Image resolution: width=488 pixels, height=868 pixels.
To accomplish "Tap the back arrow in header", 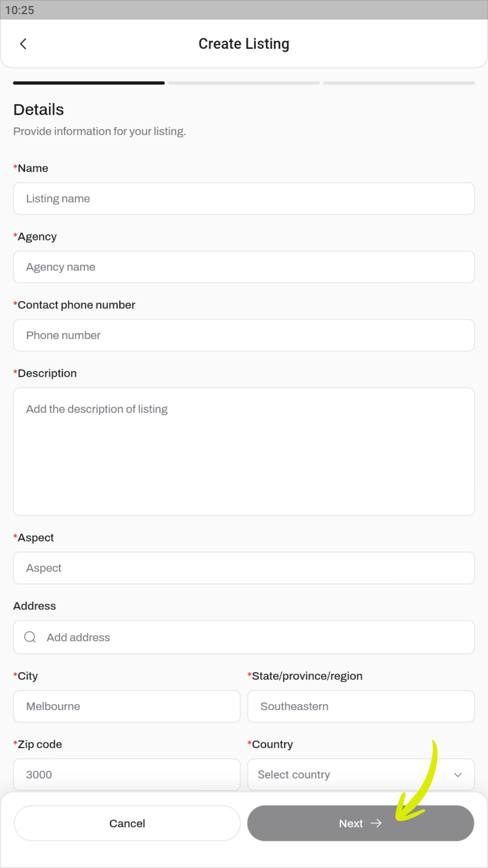I will pos(23,44).
